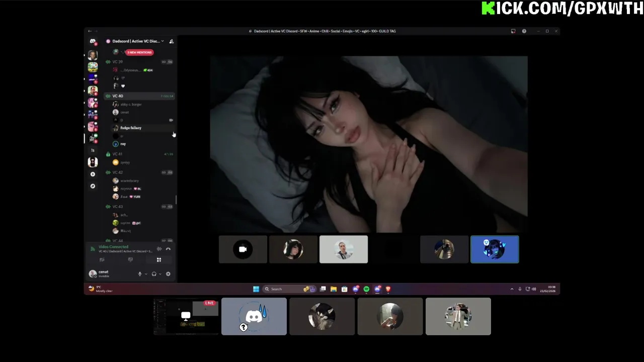Open the Help question mark icon
Viewport: 644px width, 362px height.
524,31
